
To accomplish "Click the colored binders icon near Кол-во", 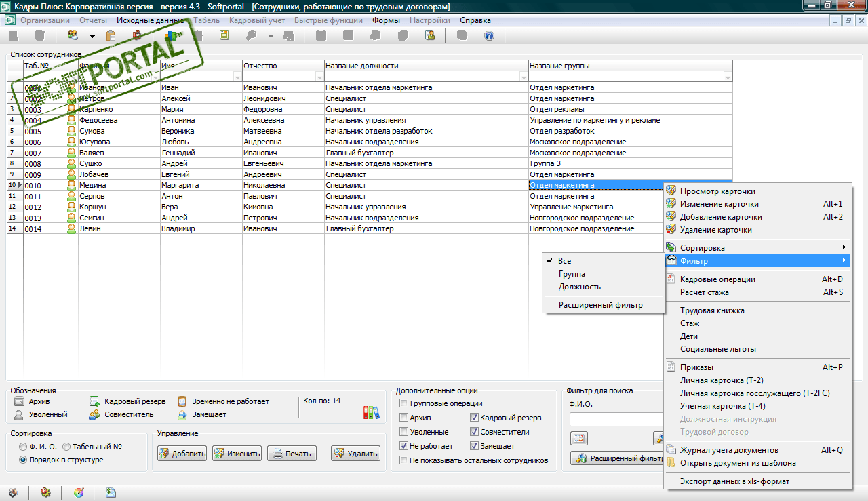I will pyautogui.click(x=371, y=412).
